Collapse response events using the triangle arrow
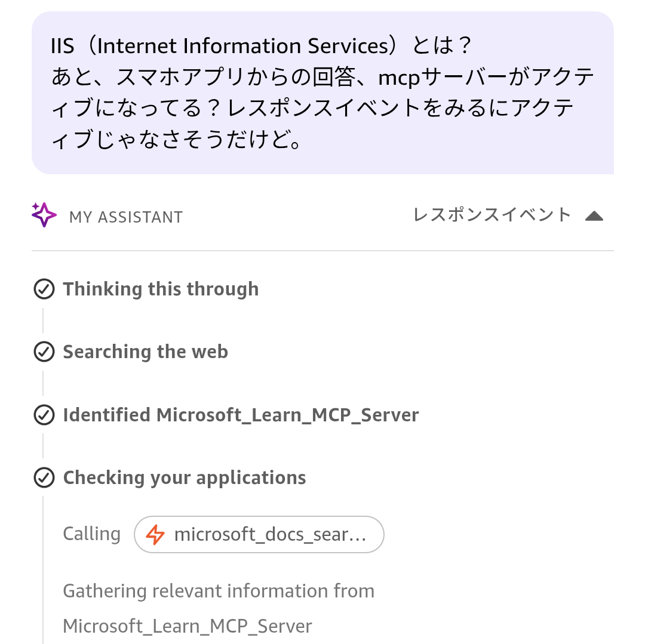 (594, 216)
